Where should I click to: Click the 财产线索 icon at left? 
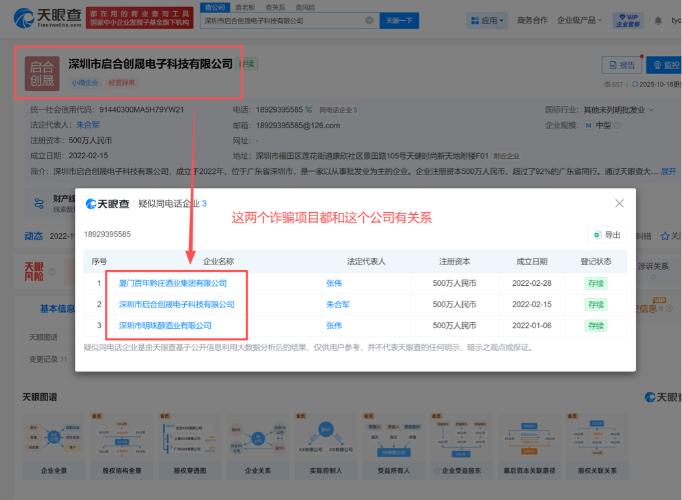(x=39, y=203)
